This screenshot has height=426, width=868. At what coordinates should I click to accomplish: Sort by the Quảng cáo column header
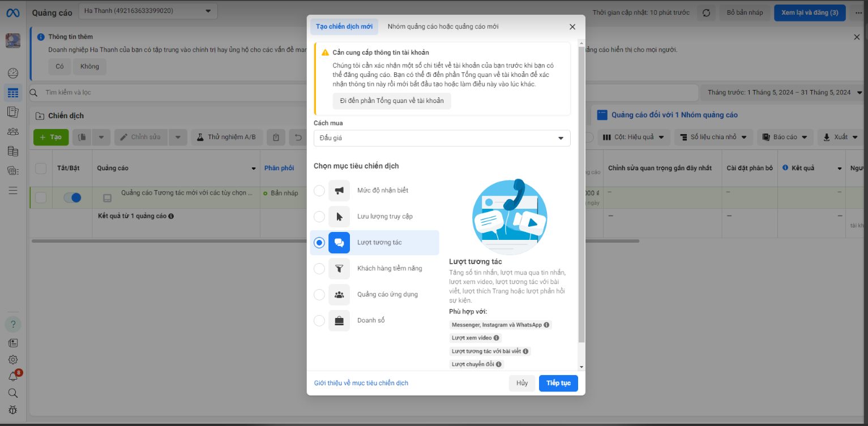pos(176,169)
